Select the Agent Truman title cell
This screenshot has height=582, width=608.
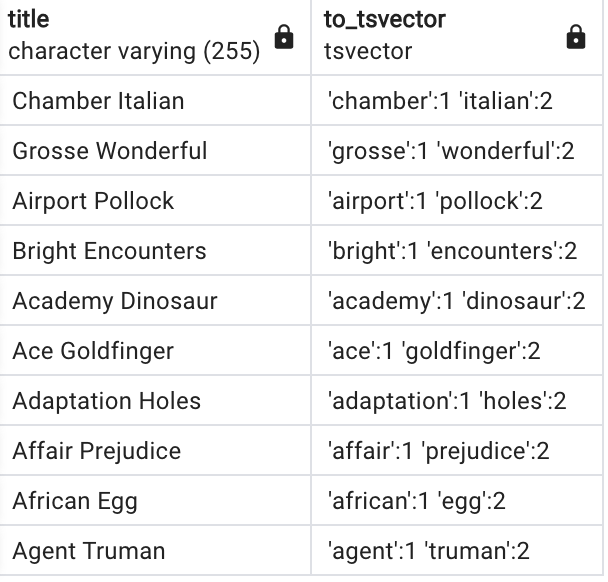click(x=155, y=551)
